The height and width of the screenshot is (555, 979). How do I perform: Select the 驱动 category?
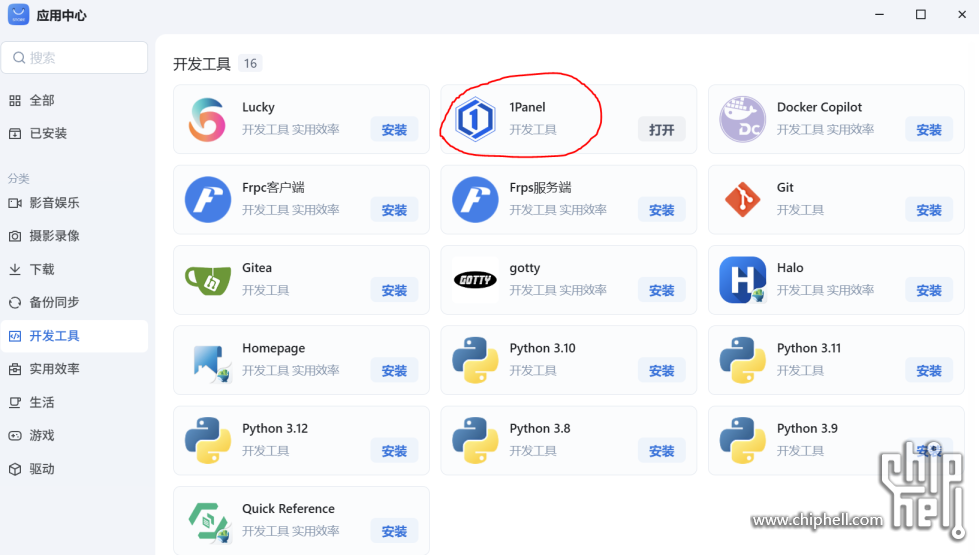[74, 469]
